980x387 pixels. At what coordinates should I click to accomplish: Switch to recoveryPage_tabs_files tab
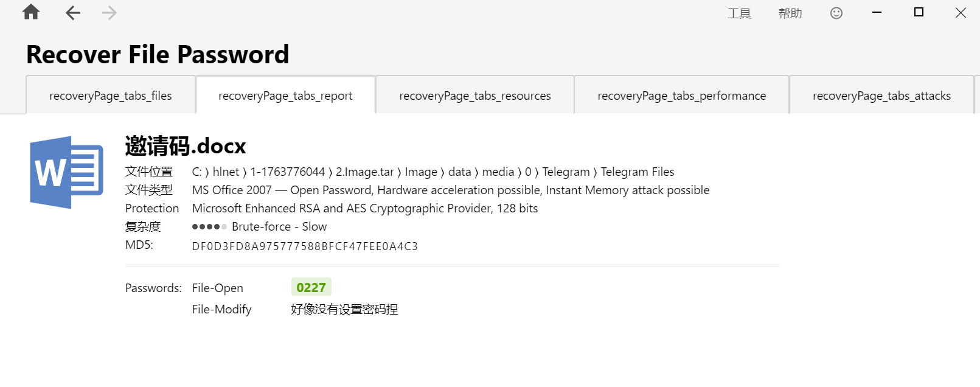(x=111, y=96)
